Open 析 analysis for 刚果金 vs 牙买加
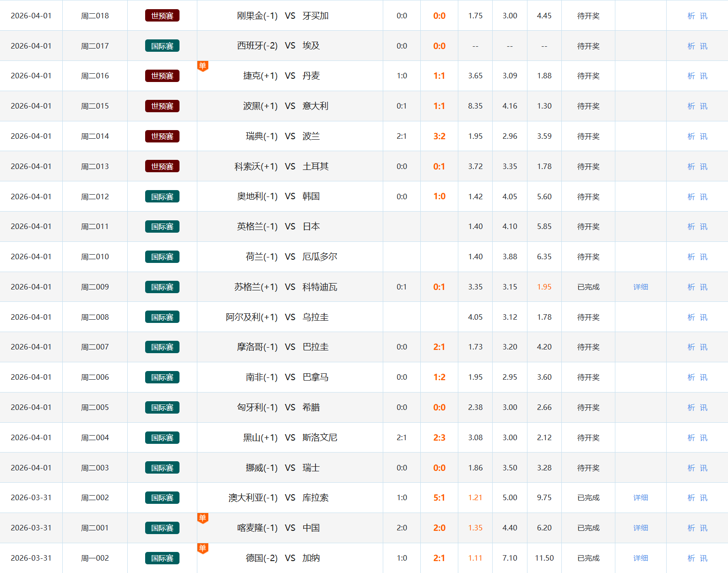The image size is (728, 573). point(691,16)
